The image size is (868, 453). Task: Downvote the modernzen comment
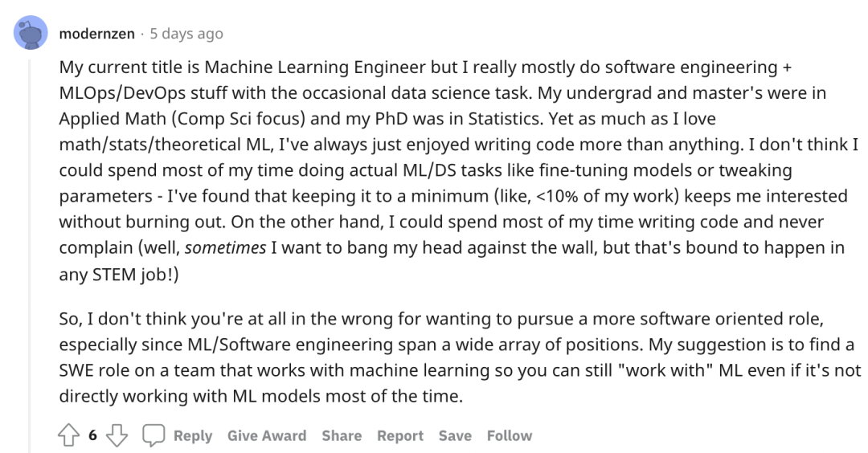click(117, 435)
